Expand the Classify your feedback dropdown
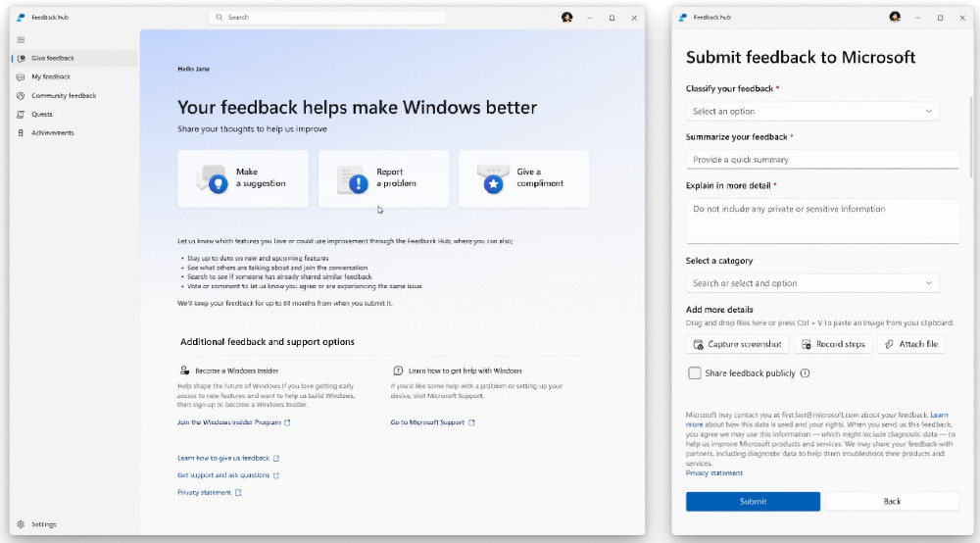Screen dimensions: 980x543 (x=812, y=112)
